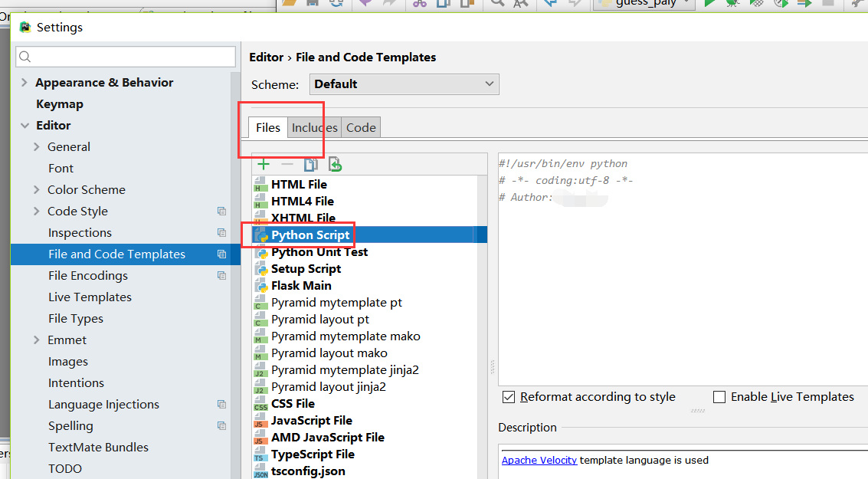This screenshot has width=868, height=479.
Task: Click the magnifier icon in settings search
Action: click(25, 57)
